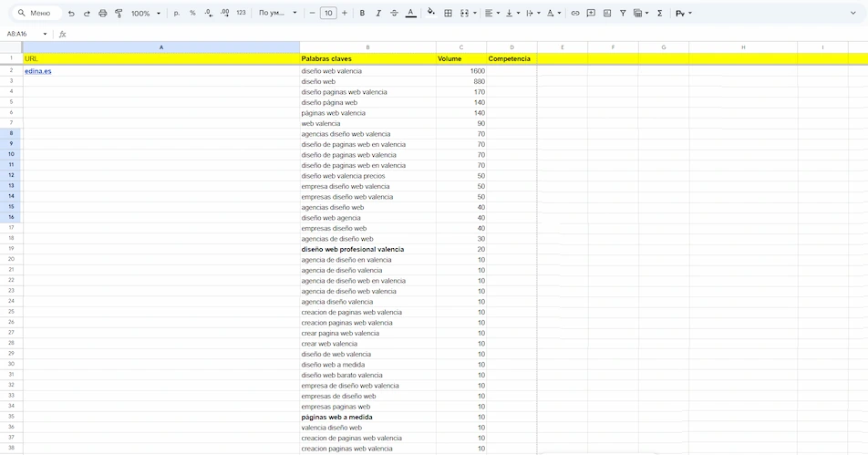
Task: Open the 100% zoom dropdown
Action: coord(145,14)
